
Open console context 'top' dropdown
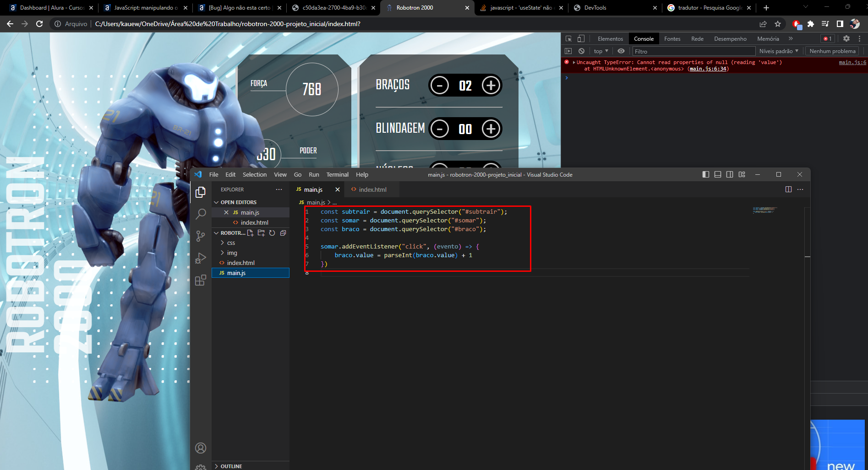601,51
